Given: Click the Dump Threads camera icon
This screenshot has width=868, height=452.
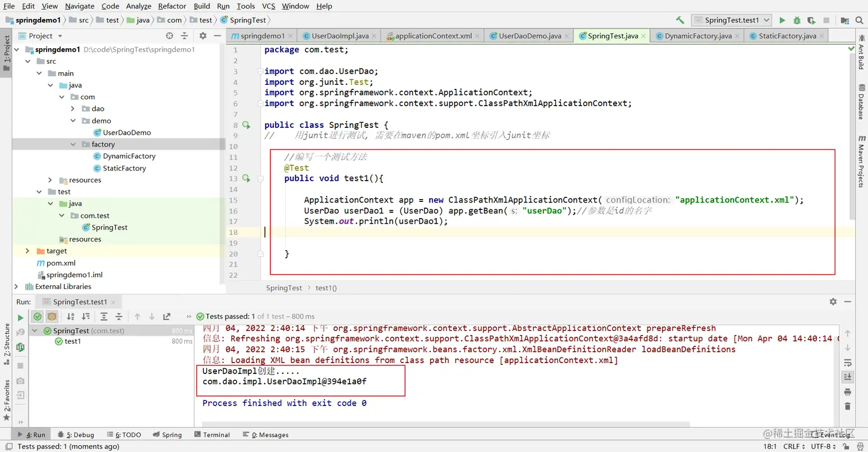Looking at the screenshot, I should [x=21, y=380].
